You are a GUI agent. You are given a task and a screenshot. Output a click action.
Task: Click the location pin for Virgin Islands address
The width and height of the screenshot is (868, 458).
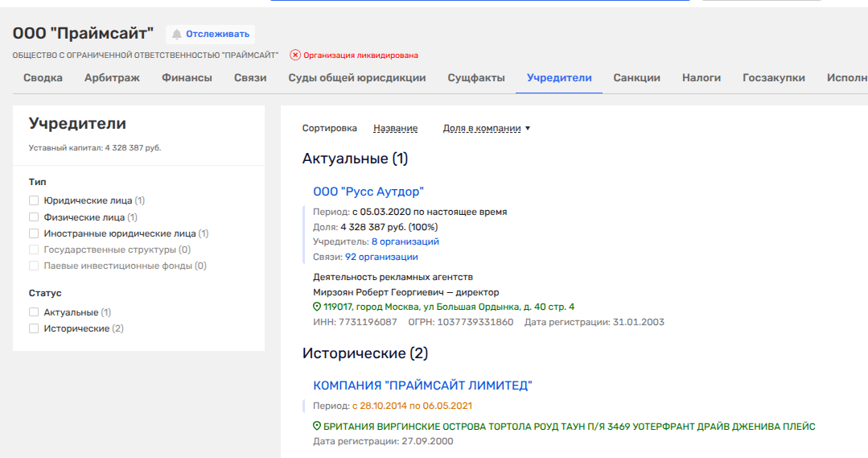tap(317, 427)
